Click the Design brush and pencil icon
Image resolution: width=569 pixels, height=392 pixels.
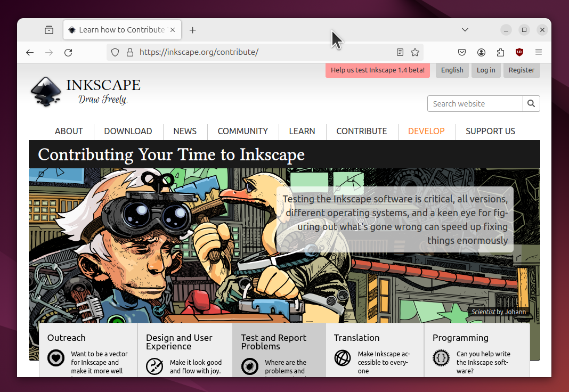point(155,366)
